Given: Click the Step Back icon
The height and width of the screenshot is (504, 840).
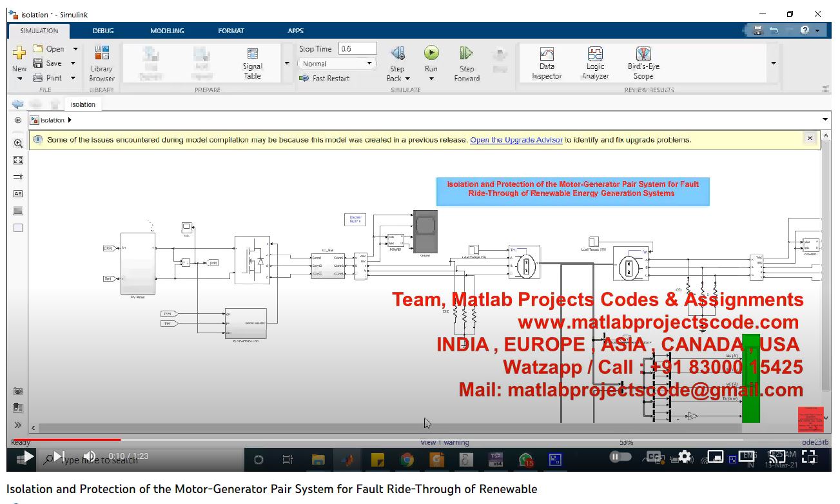Looking at the screenshot, I should coord(398,53).
